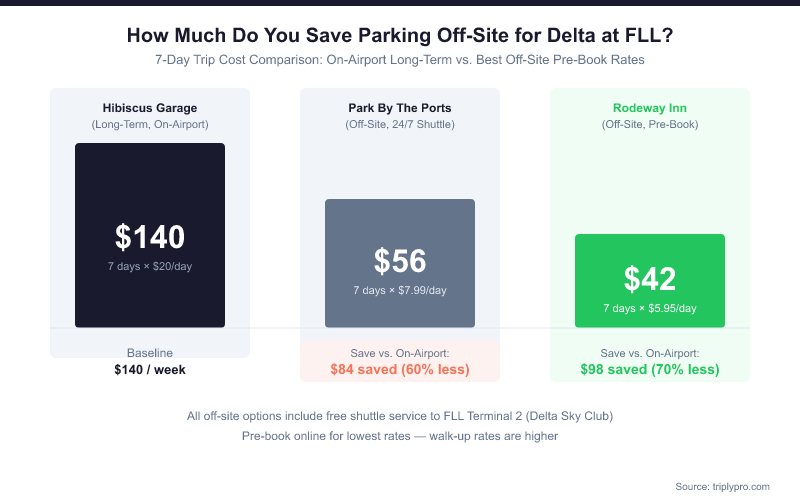
Task: Click the free shuttle service footnote
Action: 400,416
